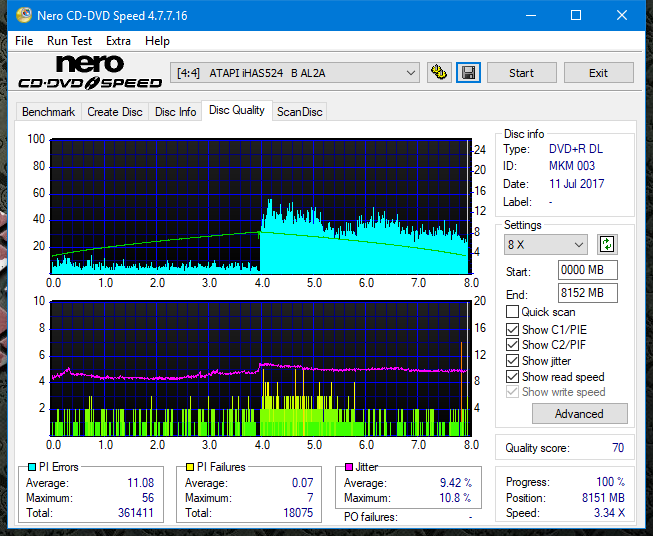This screenshot has height=536, width=653.
Task: Click the PI Failures total 18075
Action: [x=298, y=513]
